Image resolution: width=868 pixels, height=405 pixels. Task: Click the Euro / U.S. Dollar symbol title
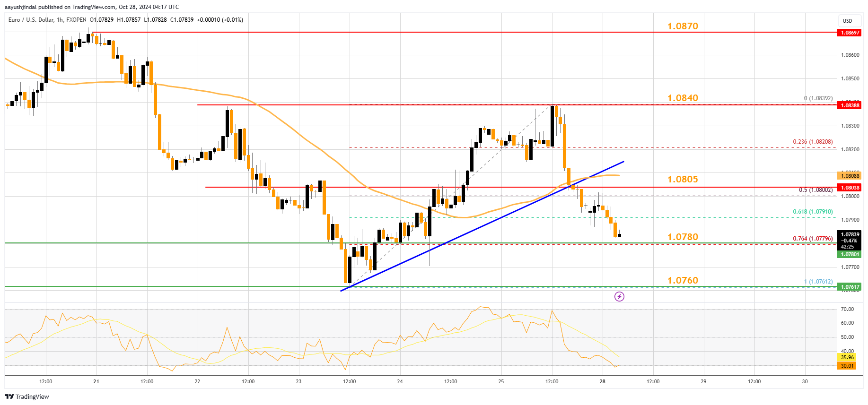coord(31,20)
